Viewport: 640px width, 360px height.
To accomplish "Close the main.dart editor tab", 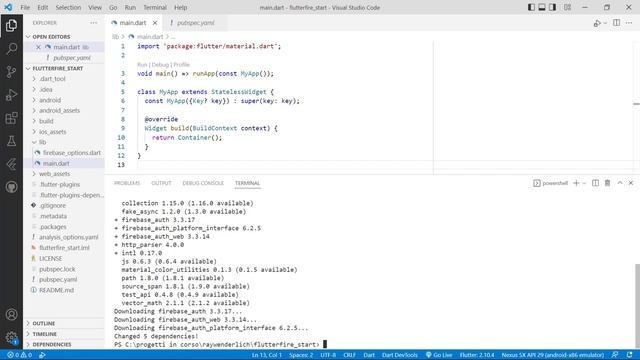I will 155,23.
